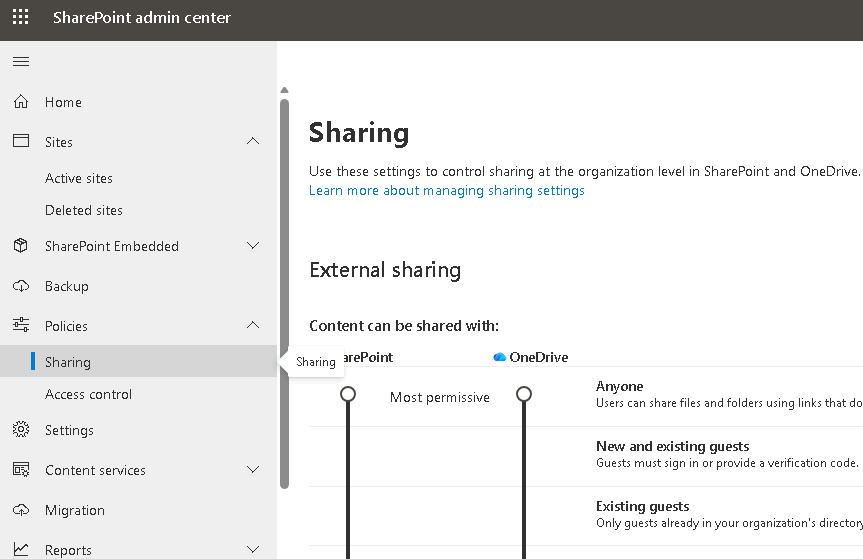Open Learn more about managing sharing settings

click(x=446, y=190)
